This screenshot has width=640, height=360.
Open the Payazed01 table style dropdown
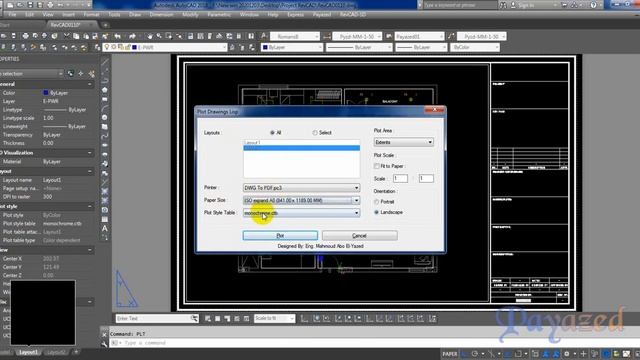tap(420, 37)
